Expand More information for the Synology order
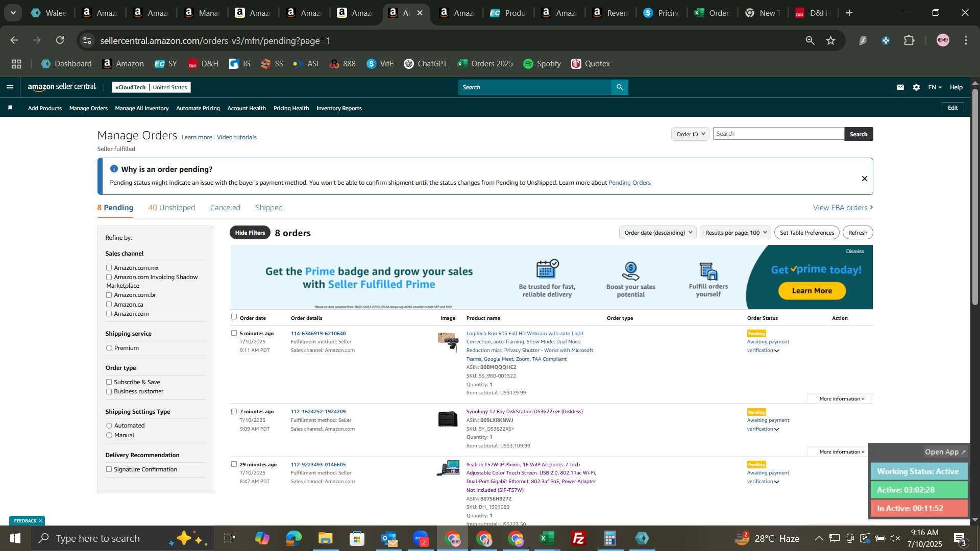The image size is (980, 551). pos(841,452)
